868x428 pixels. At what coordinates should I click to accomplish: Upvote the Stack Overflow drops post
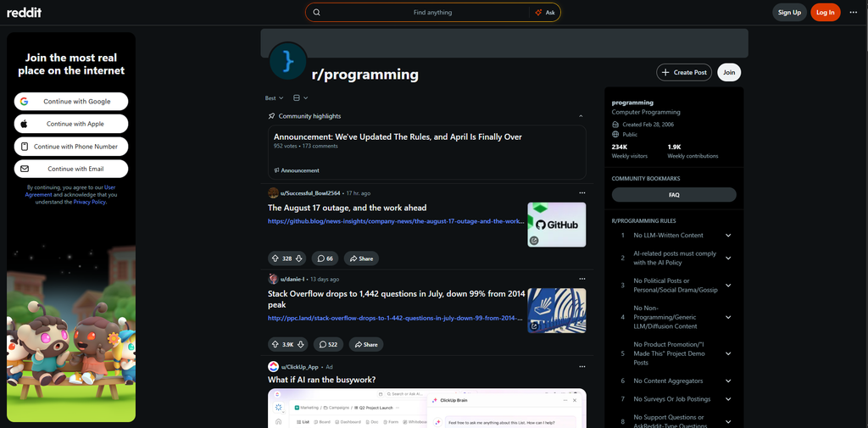[x=275, y=344]
